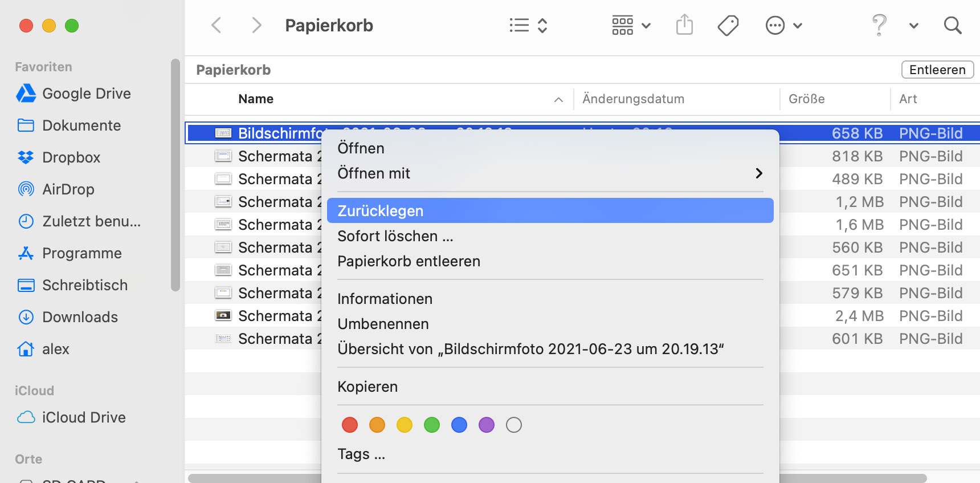Open Downloads in sidebar
Screen dimensions: 980x483
[x=67, y=317]
